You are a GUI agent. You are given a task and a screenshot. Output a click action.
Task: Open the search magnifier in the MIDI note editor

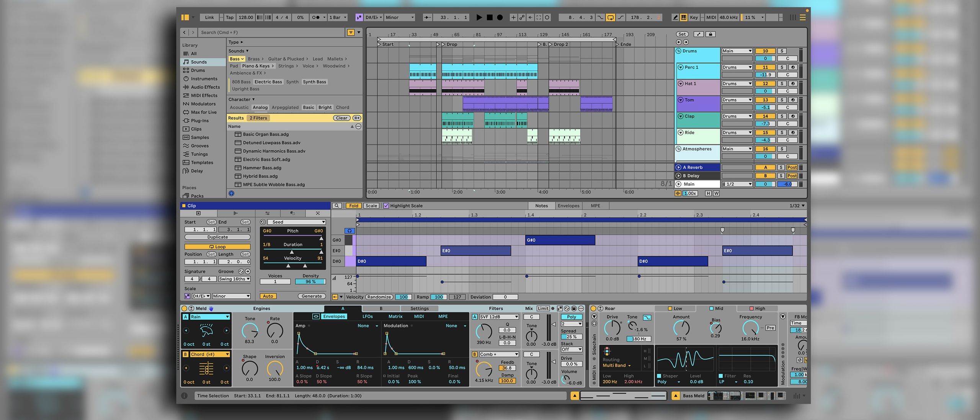[337, 206]
